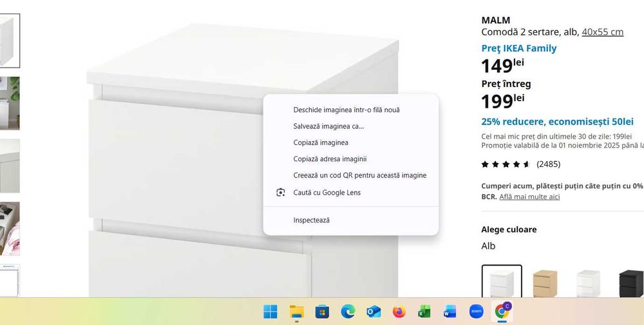Open Windows Start menu
This screenshot has width=644, height=325.
[x=270, y=311]
